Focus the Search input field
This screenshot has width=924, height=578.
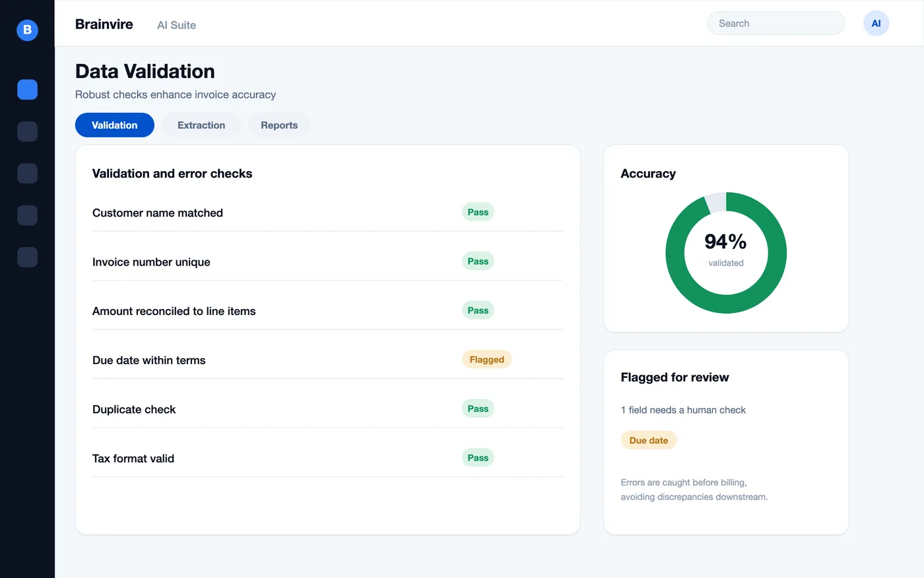tap(775, 23)
